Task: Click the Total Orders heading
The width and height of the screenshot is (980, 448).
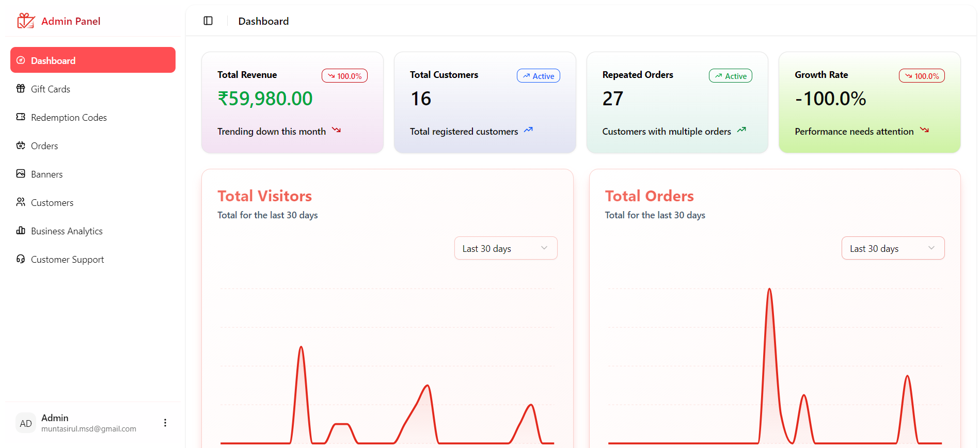Action: tap(649, 196)
